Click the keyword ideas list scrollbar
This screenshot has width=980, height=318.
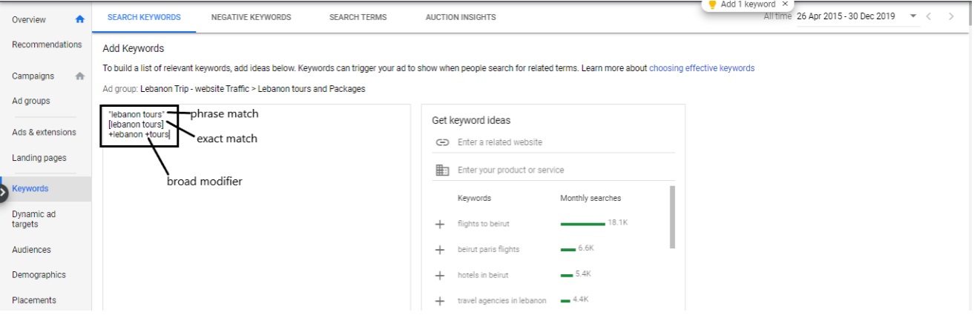(673, 216)
